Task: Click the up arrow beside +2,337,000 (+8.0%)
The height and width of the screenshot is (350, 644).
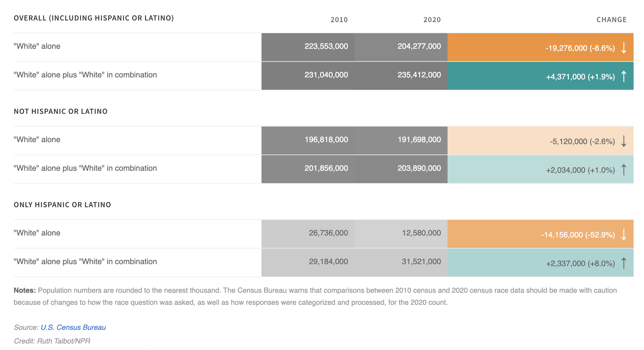Action: 624,263
